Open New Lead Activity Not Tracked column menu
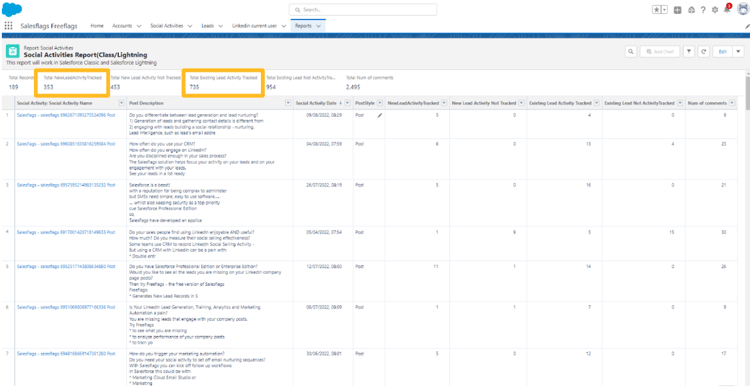Viewport: 750px width, 390px height. click(x=521, y=103)
